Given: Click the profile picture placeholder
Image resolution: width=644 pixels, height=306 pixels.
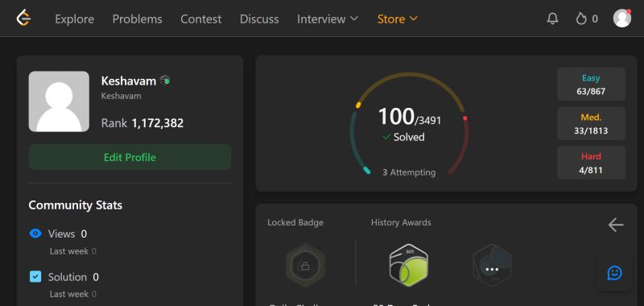Looking at the screenshot, I should [59, 101].
